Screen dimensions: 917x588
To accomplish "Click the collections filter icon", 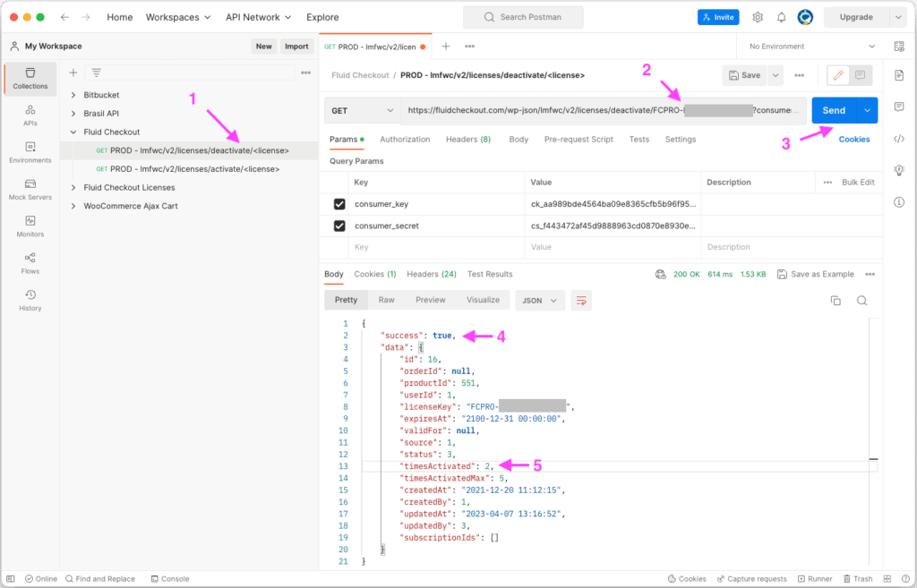I will pyautogui.click(x=97, y=72).
